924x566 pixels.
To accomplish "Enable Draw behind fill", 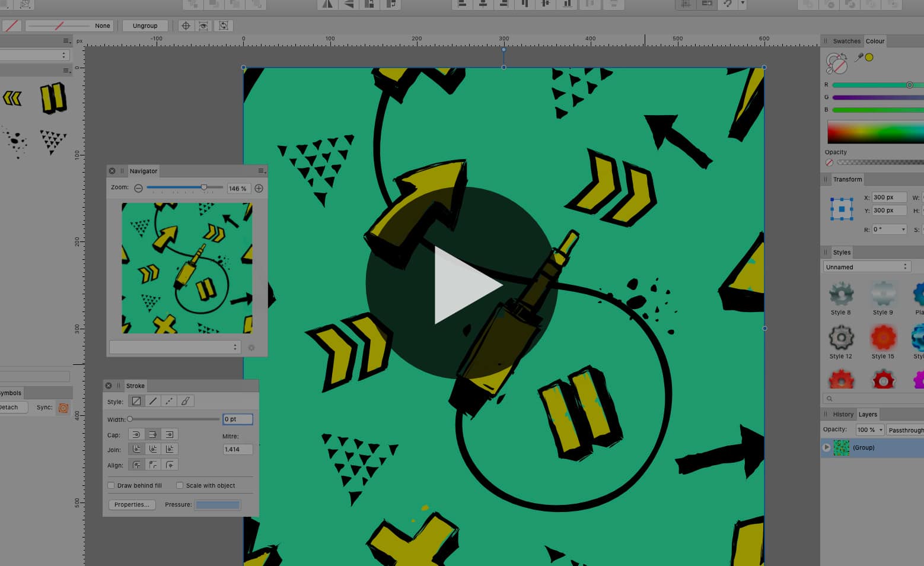I will click(x=111, y=485).
